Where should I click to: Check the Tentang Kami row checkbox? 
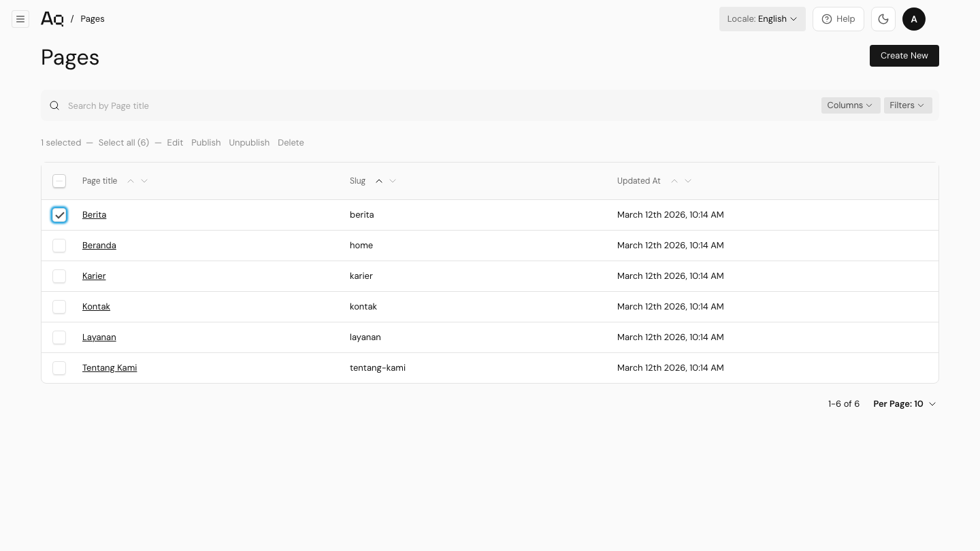pyautogui.click(x=59, y=368)
